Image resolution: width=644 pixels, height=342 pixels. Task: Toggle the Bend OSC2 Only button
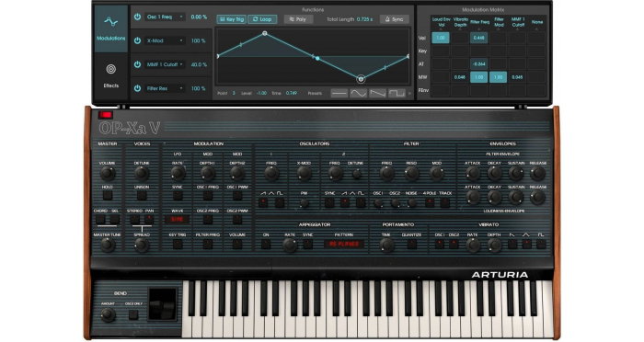click(x=133, y=315)
